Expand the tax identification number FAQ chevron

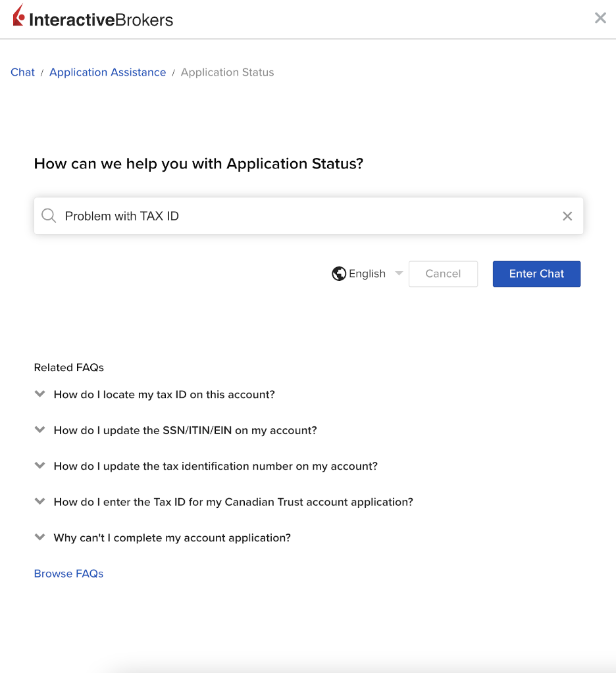coord(40,466)
